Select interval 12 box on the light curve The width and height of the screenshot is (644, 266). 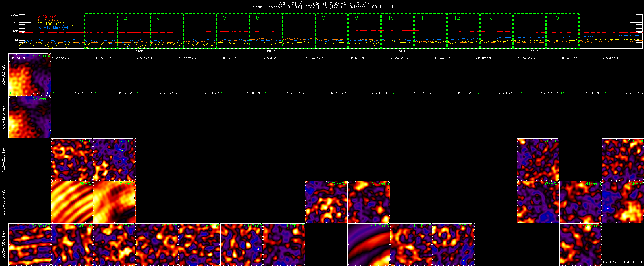pyautogui.click(x=464, y=31)
